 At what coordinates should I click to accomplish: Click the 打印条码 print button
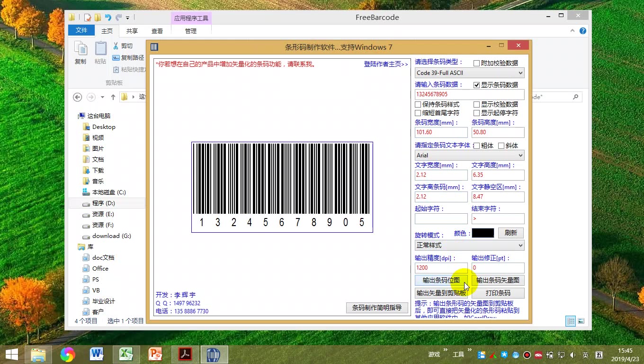(x=498, y=293)
